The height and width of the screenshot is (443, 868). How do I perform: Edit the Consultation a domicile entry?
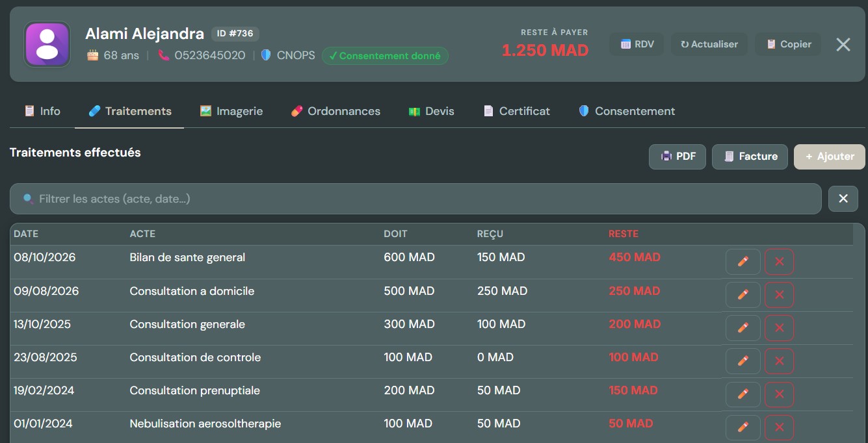(x=743, y=295)
